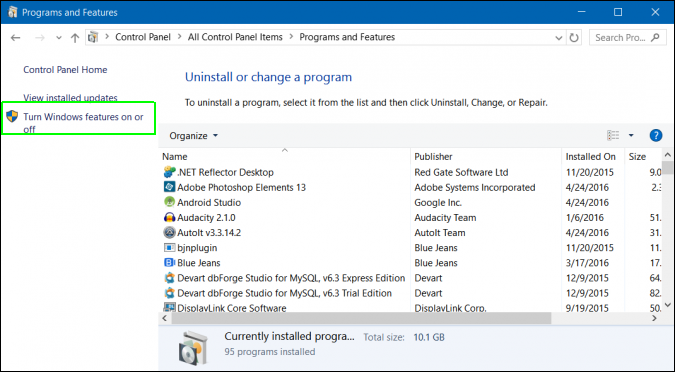
Task: Select the Android Studio program icon
Action: click(170, 202)
